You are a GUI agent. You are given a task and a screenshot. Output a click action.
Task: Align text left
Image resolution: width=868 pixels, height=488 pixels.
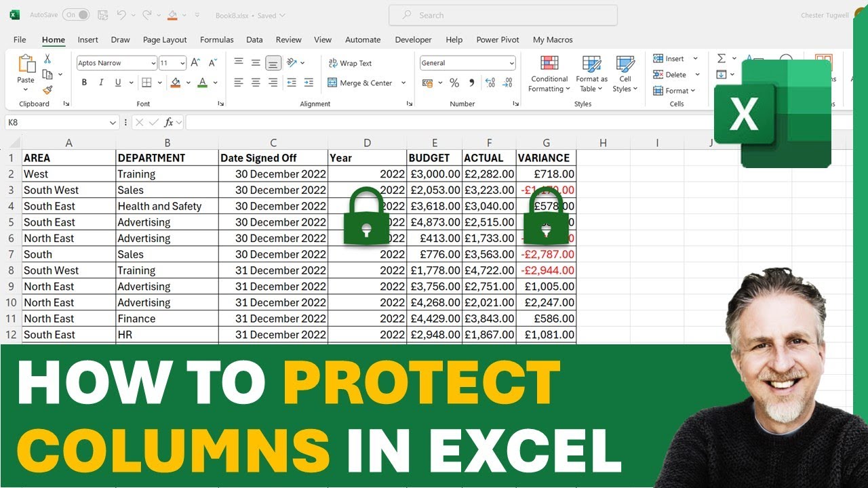point(239,83)
